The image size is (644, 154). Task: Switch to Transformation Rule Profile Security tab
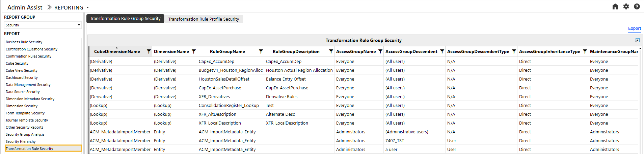click(x=204, y=19)
